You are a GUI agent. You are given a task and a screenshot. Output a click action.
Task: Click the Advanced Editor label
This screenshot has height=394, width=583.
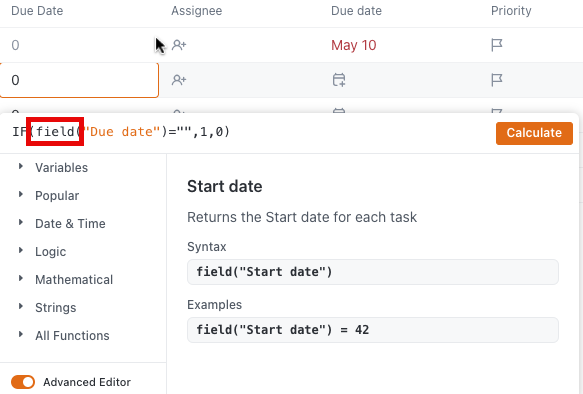(87, 382)
